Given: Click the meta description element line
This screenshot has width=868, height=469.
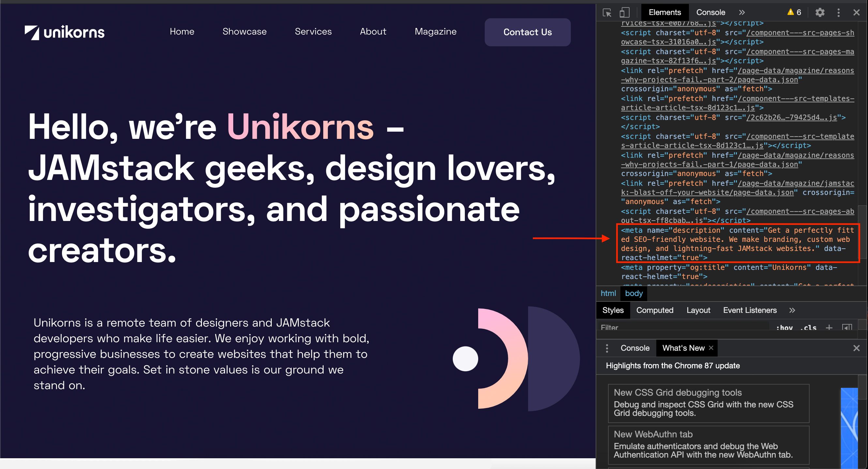Looking at the screenshot, I should [738, 244].
